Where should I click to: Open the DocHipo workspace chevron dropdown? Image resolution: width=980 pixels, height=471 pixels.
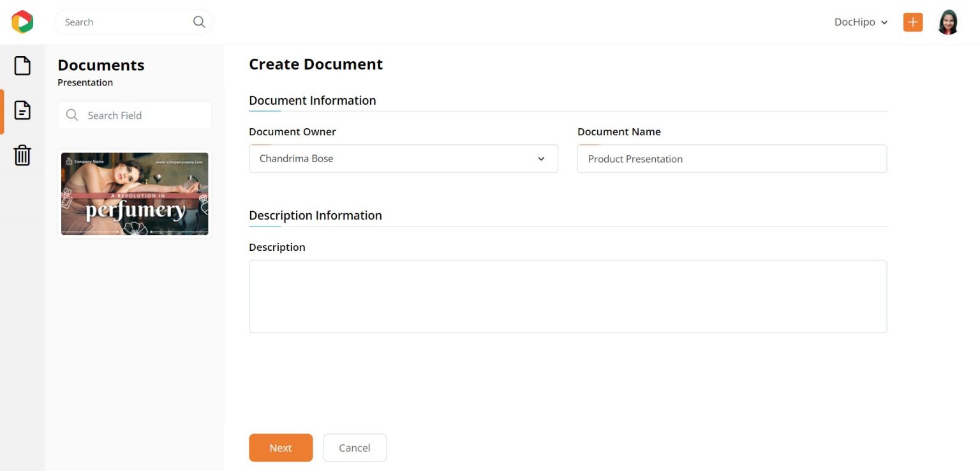tap(886, 22)
